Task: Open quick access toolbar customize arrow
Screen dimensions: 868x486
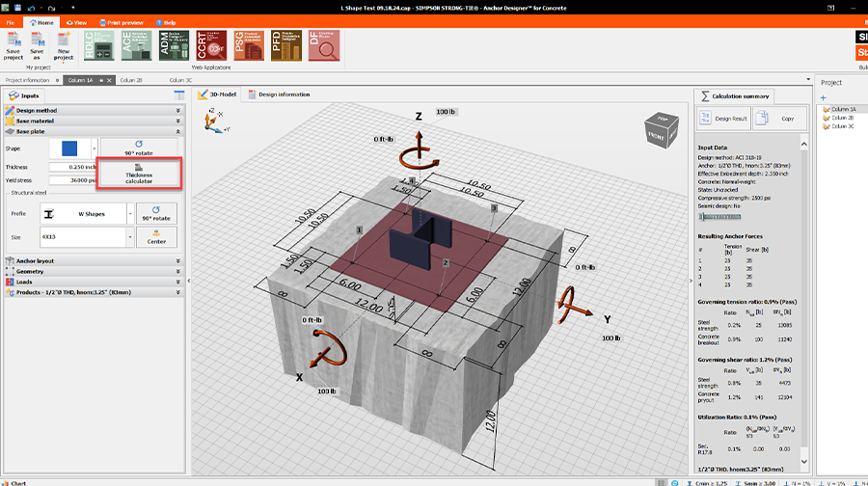Action: 72,8
